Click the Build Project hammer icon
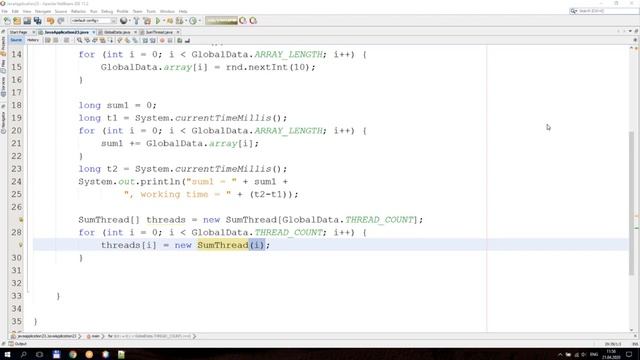Screen dimensions: 640x360 [136, 20]
